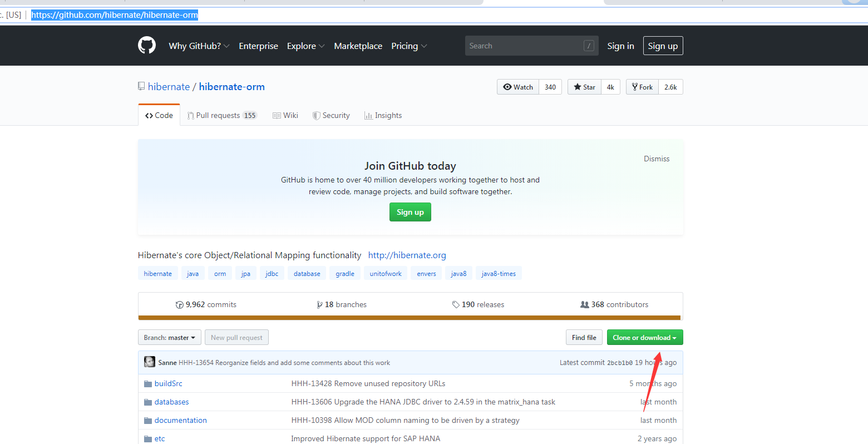Screen dimensions: 868x444
Task: Click the contributors people icon
Action: click(x=584, y=305)
